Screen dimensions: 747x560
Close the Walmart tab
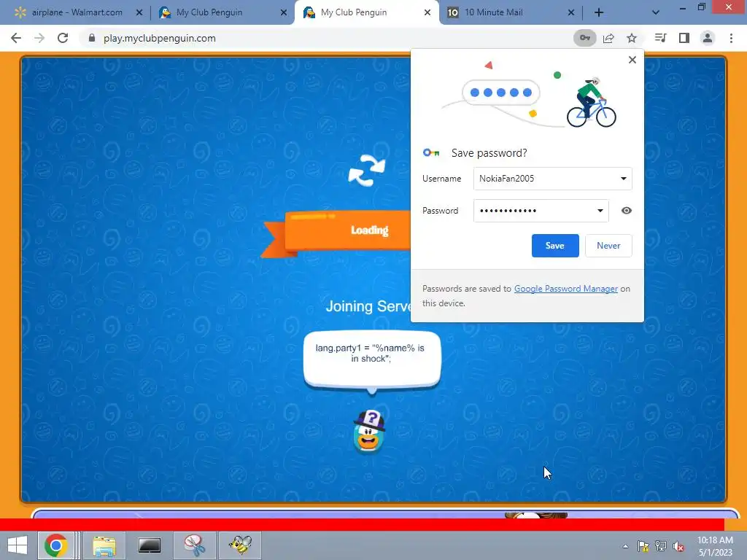[139, 12]
